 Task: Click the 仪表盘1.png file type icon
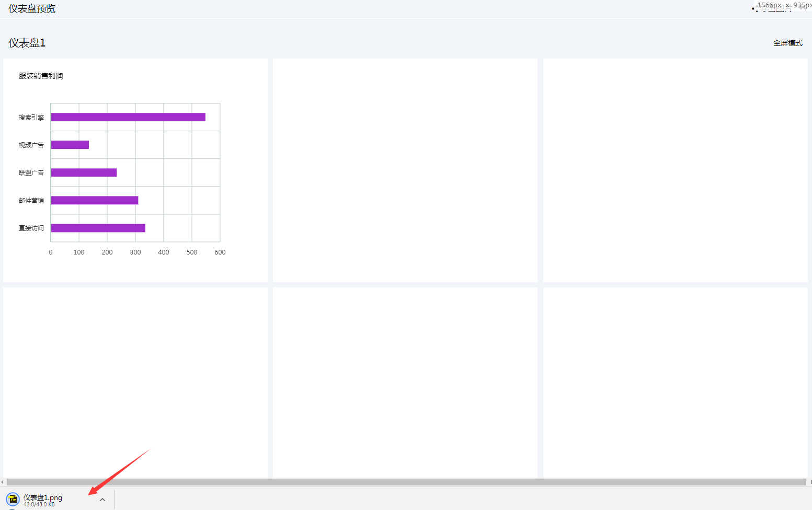pos(13,500)
